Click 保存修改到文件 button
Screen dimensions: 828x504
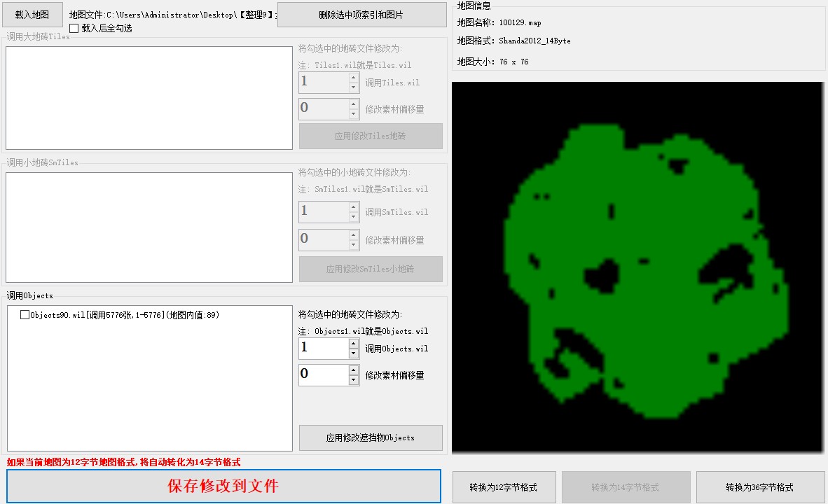223,486
